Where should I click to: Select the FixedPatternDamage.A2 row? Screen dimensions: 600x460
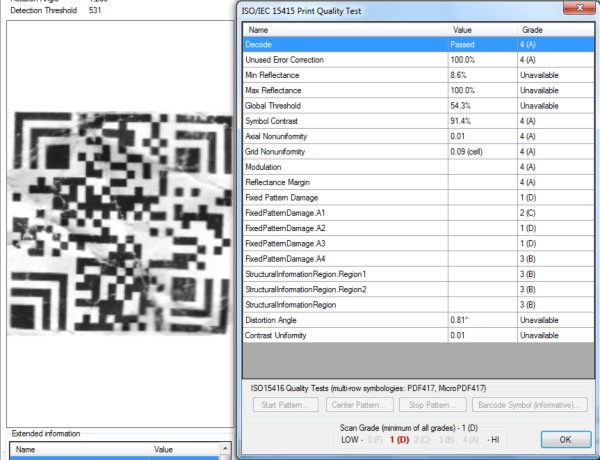345,228
